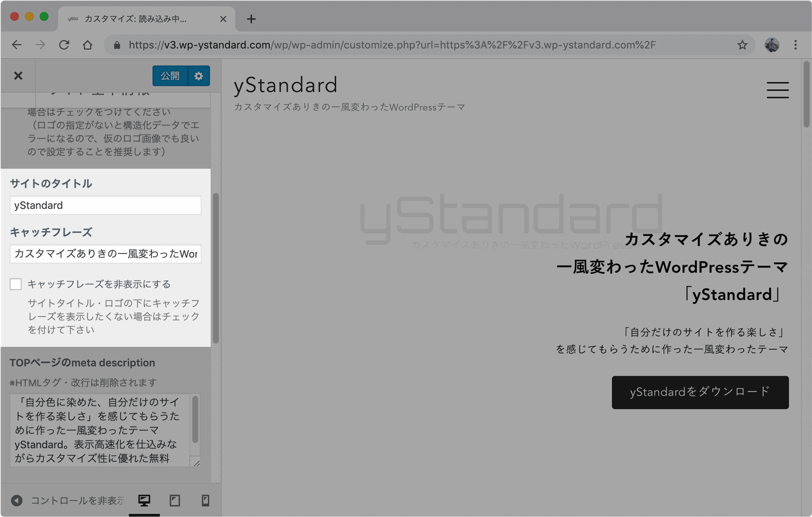Open the hamburger menu in preview
The image size is (812, 517).
[x=777, y=90]
